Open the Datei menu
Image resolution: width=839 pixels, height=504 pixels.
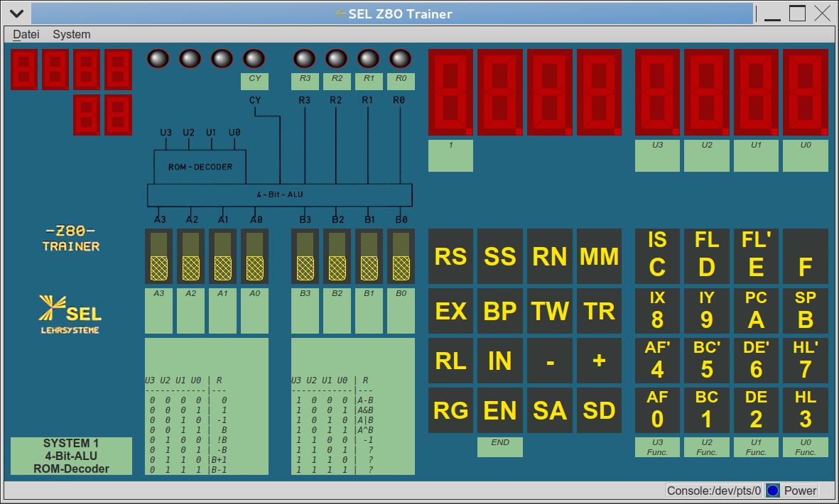[26, 34]
